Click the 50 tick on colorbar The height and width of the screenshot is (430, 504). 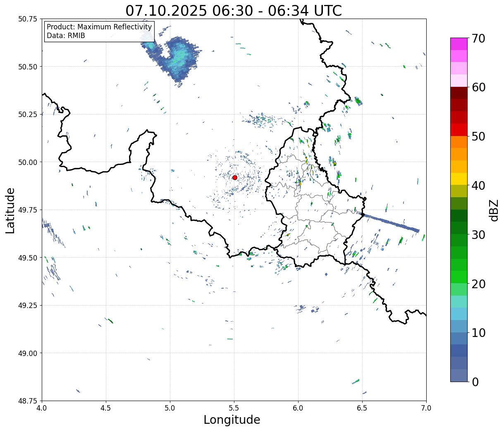[478, 136]
